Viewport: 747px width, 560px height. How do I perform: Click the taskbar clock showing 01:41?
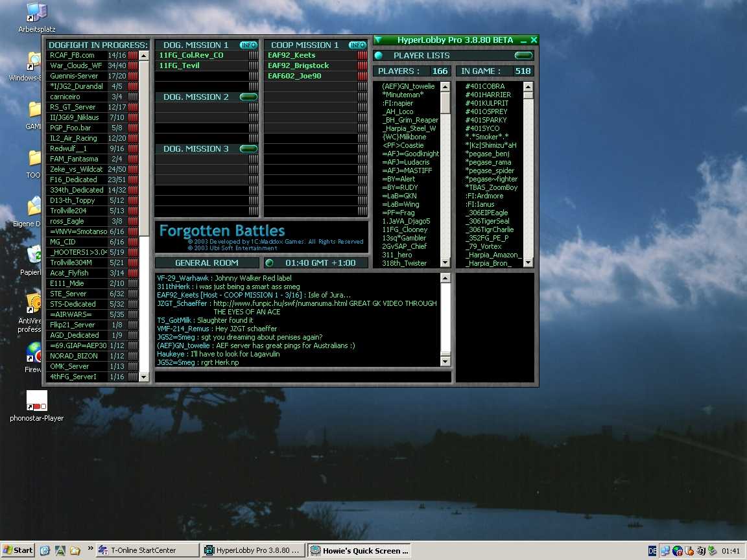[x=731, y=551]
